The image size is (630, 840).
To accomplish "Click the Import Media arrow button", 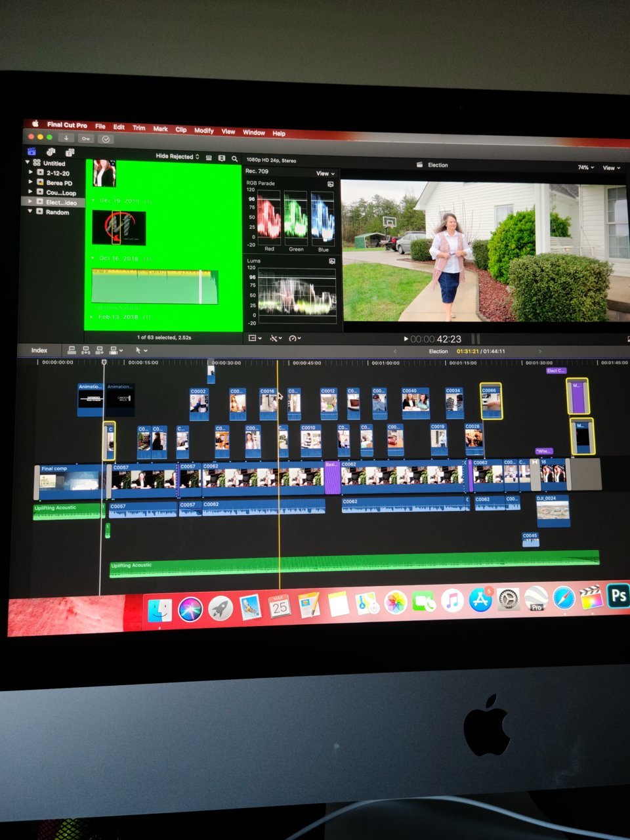I will coord(66,138).
